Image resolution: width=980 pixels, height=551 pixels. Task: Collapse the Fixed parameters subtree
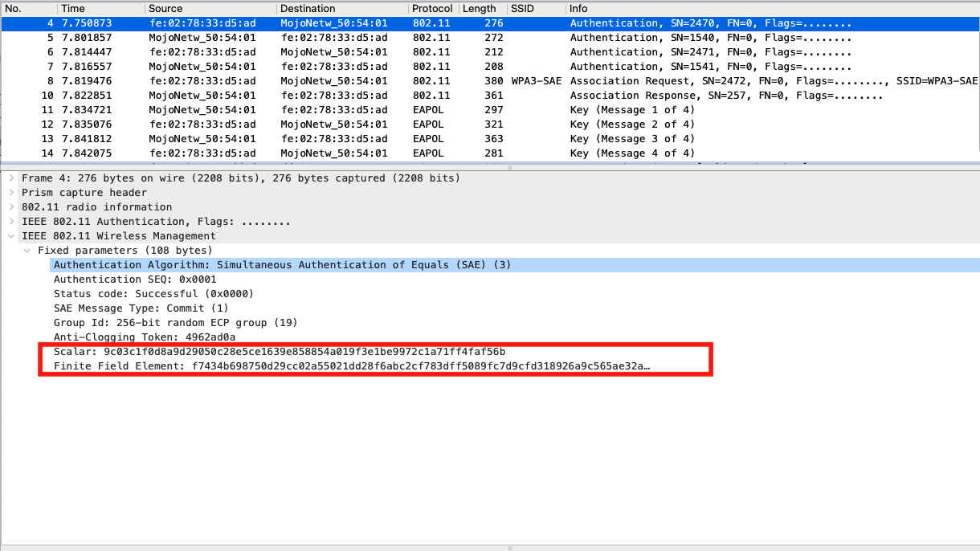click(28, 250)
